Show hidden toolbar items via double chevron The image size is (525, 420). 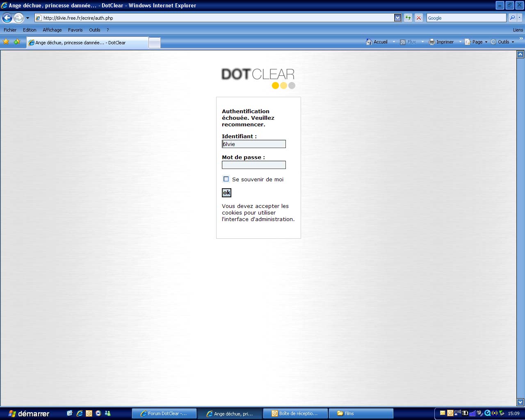[x=521, y=39]
